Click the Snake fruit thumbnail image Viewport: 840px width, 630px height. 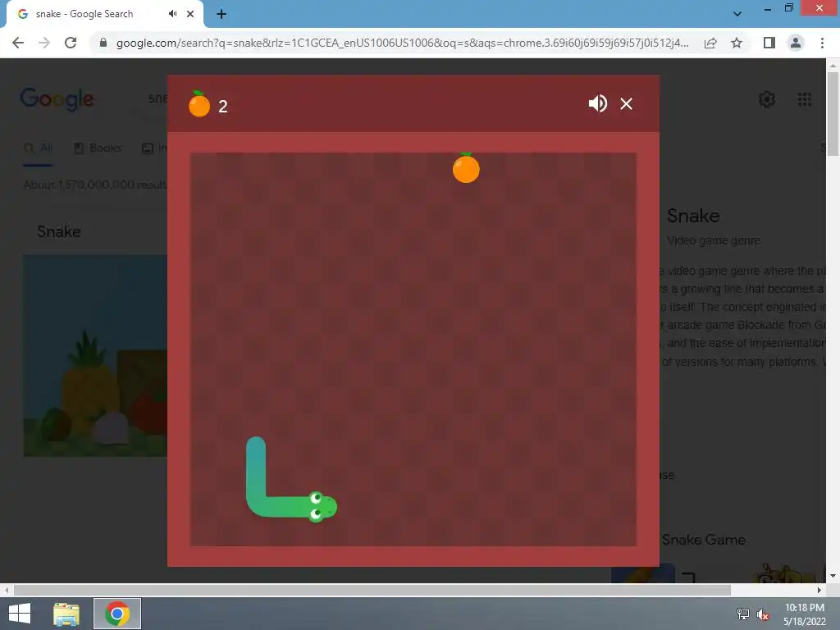point(95,356)
